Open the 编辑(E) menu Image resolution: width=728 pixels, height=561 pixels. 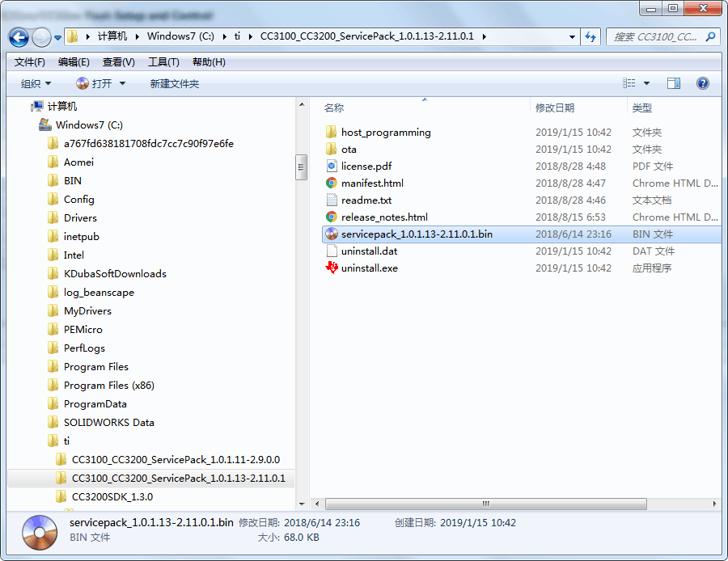74,62
